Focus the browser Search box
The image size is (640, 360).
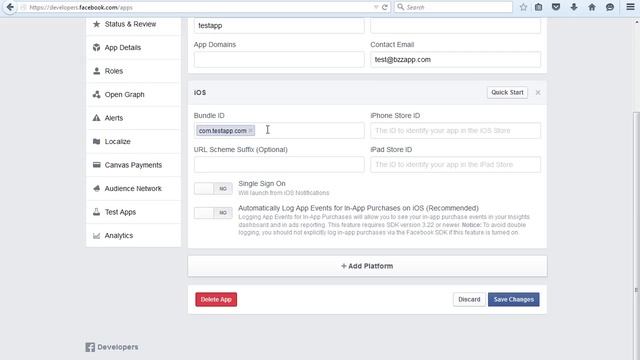pos(453,7)
